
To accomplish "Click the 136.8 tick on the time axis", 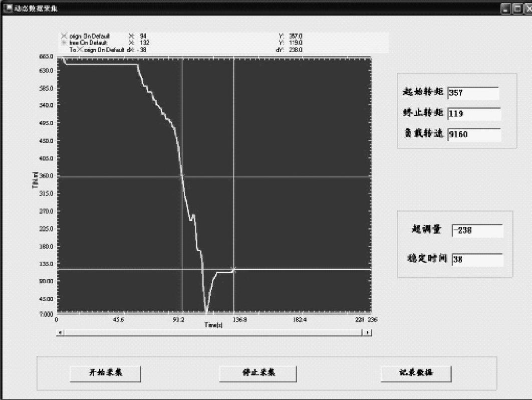I will 239,319.
